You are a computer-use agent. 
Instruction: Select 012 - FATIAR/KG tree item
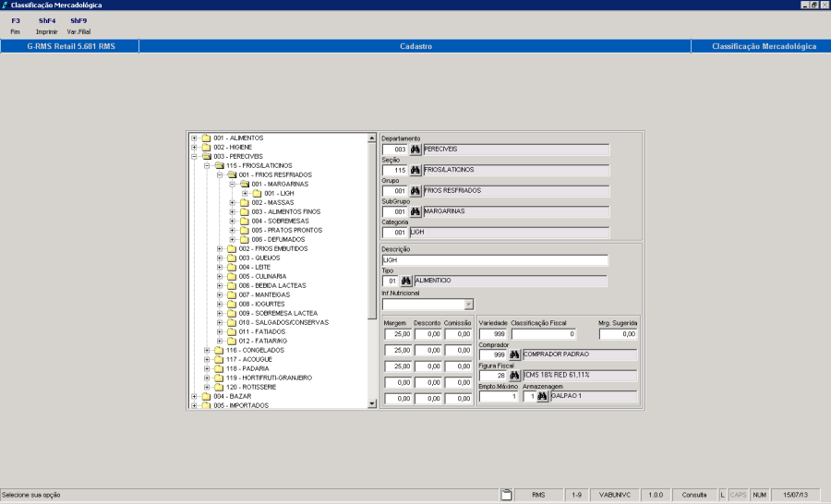pyautogui.click(x=262, y=341)
